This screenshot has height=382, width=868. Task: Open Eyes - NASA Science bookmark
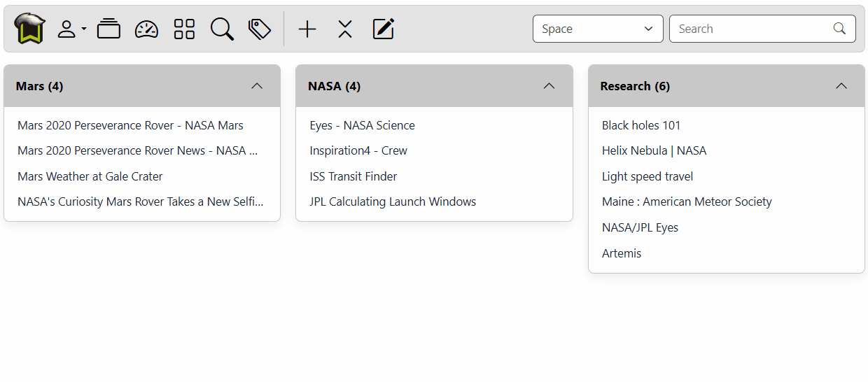point(362,125)
